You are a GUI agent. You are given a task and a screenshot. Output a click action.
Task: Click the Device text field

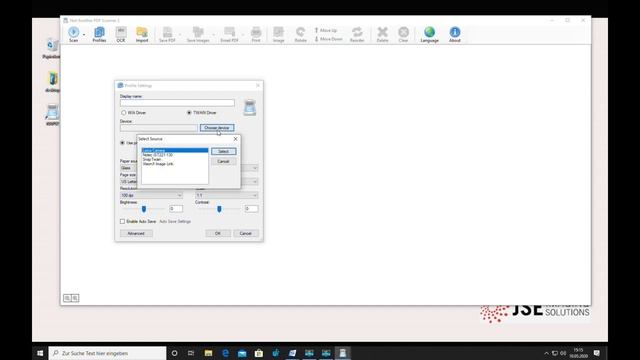(x=159, y=128)
